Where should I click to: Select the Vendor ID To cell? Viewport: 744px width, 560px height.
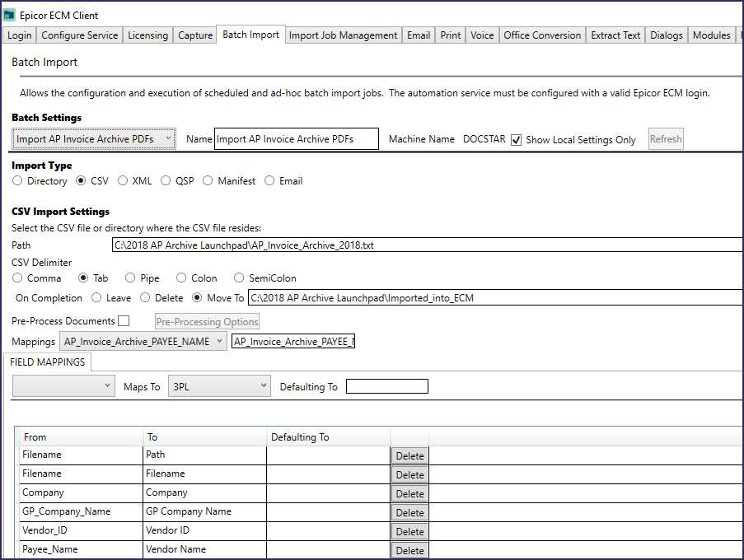(205, 531)
